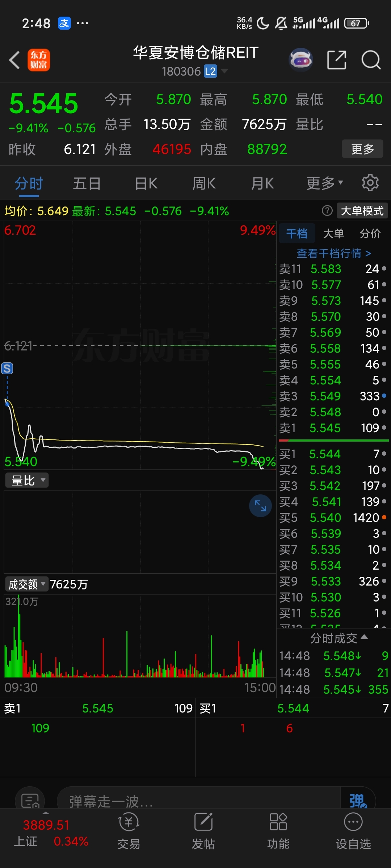The image size is (391, 868).
Task: Tap the 发帖 post icon
Action: [203, 831]
